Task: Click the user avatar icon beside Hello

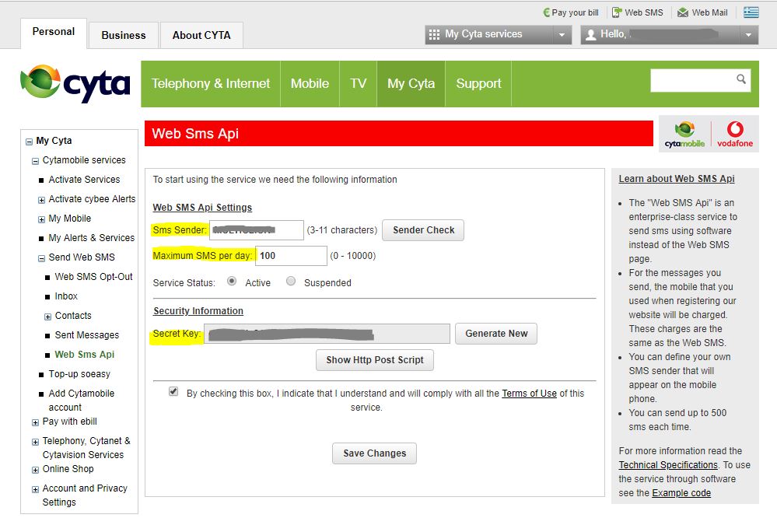Action: coord(590,35)
